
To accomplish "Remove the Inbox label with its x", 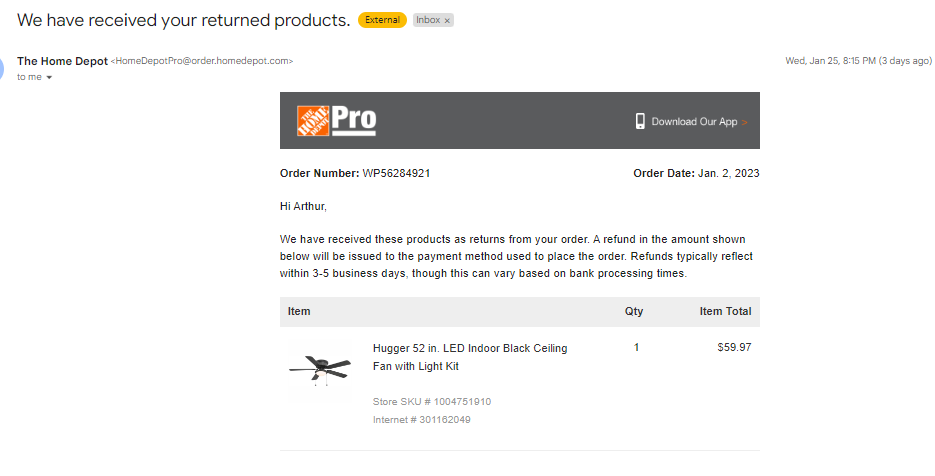I will pos(447,20).
